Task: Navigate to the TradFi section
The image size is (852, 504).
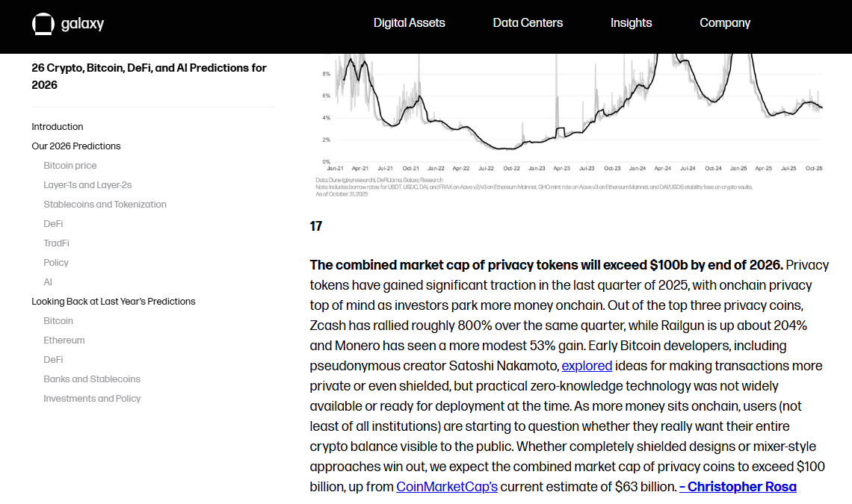Action: pos(56,243)
